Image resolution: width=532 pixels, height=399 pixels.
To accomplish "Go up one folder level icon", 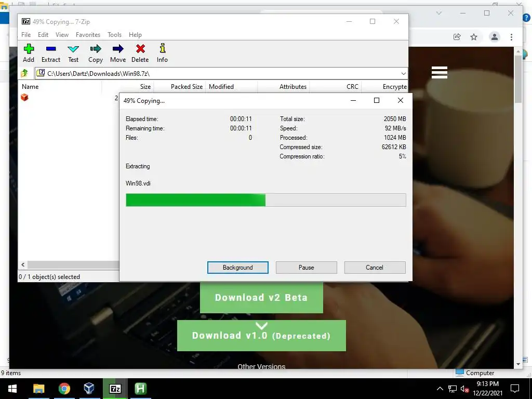I will [x=24, y=73].
